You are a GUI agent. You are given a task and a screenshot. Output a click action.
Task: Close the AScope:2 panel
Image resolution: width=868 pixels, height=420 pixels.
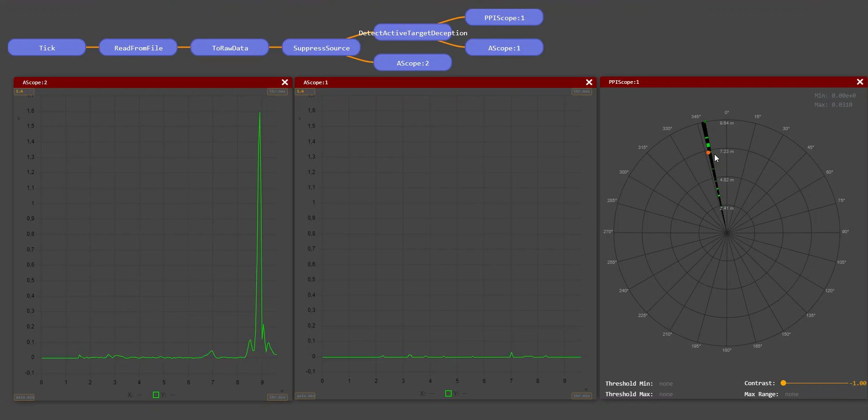point(285,82)
